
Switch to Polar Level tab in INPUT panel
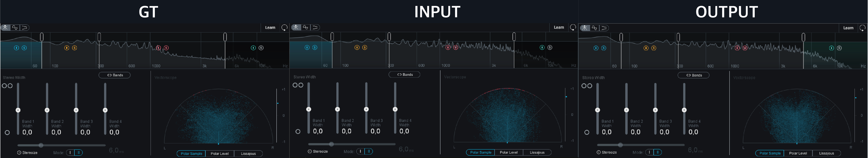click(x=509, y=153)
